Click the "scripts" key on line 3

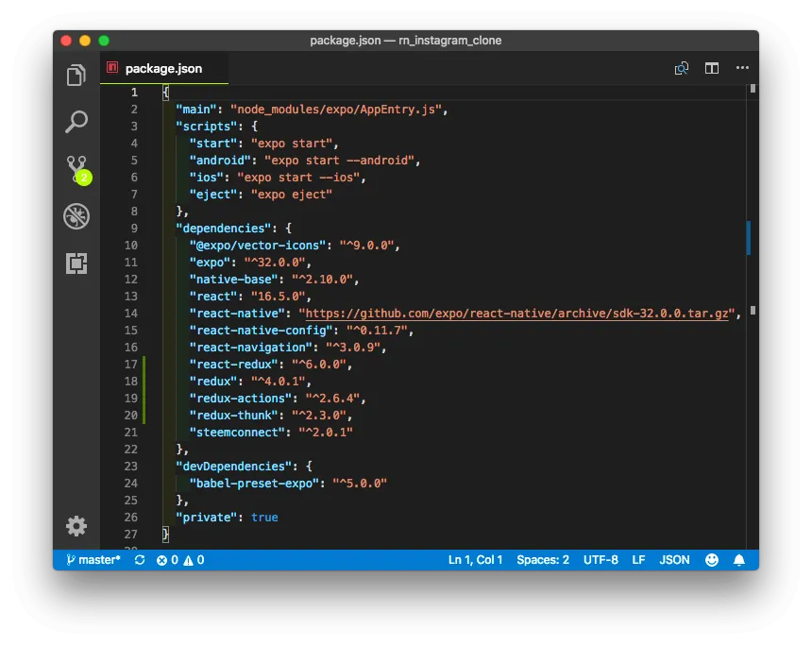point(206,127)
